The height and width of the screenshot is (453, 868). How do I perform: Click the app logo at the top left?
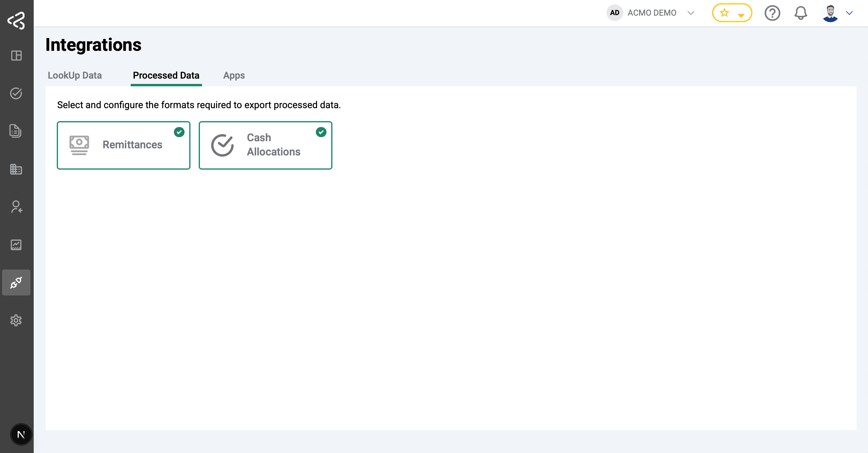pos(16,21)
